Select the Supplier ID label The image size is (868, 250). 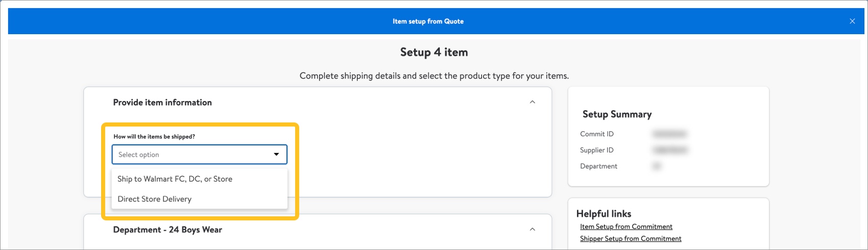597,150
